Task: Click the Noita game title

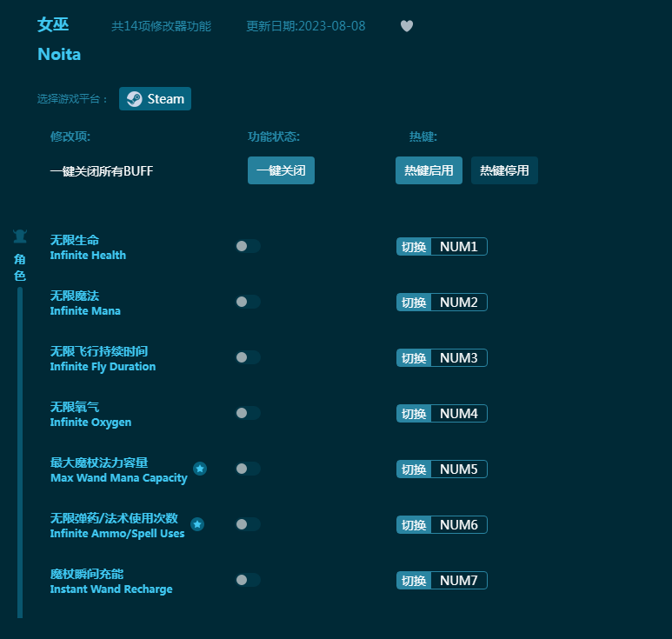Action: click(59, 55)
